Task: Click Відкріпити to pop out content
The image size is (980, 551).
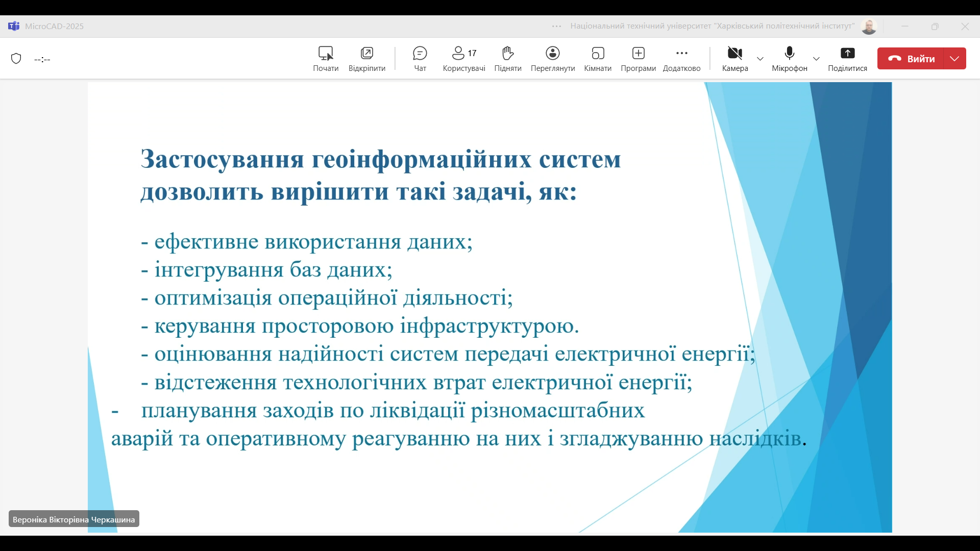Action: (x=367, y=59)
